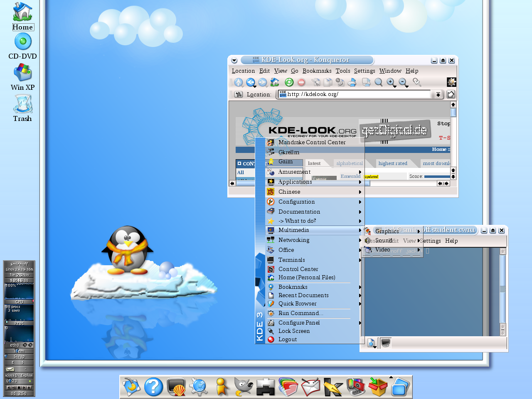
Task: Click the Cut scissors icon in Konqueror
Action: click(316, 82)
